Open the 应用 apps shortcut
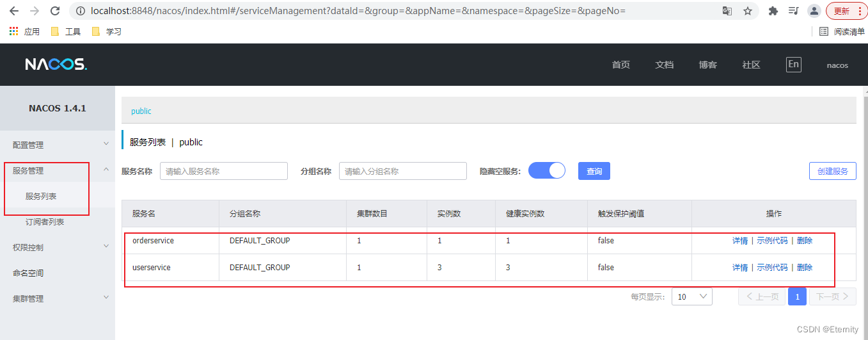This screenshot has height=340, width=868. 24,31
